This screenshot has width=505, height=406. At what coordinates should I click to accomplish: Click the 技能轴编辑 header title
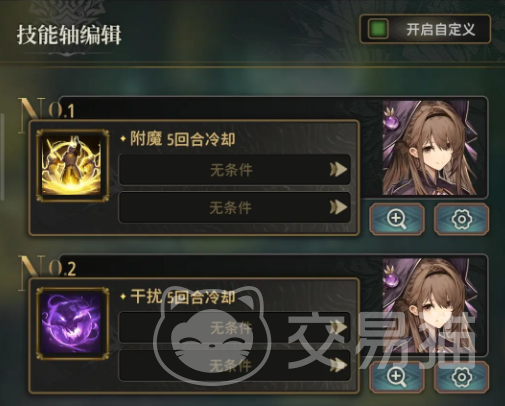(69, 35)
